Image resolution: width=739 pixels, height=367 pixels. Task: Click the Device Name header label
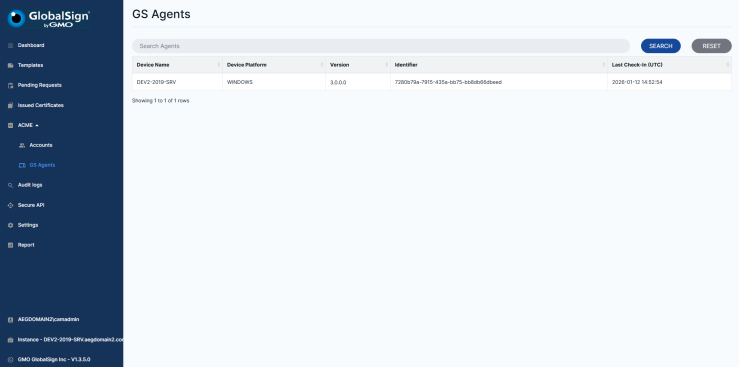point(153,65)
